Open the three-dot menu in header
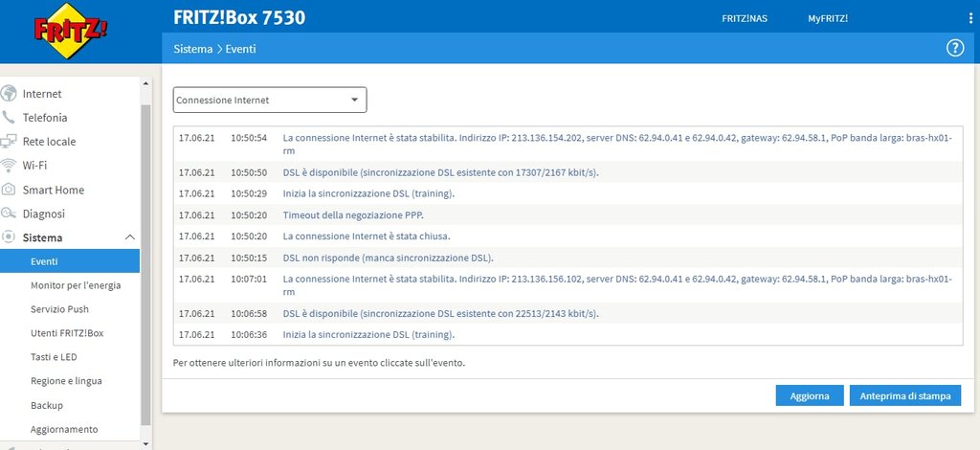The image size is (980, 450). point(970,19)
